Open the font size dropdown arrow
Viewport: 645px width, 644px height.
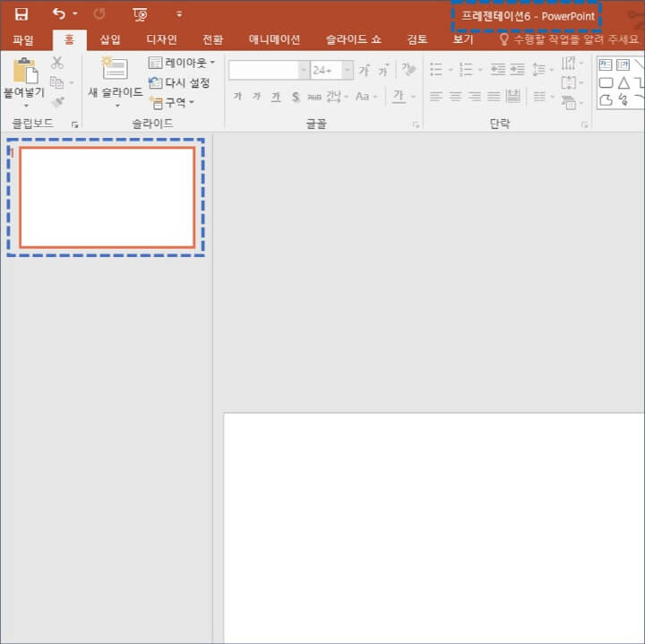pos(348,70)
